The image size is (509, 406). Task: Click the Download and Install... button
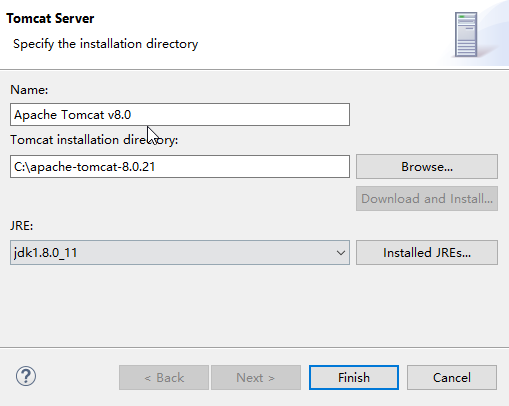pos(427,199)
